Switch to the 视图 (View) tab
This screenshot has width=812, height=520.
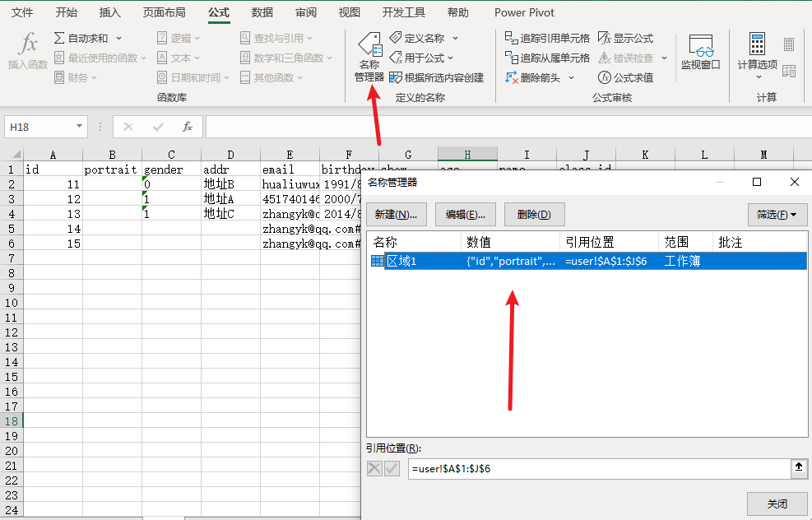point(350,12)
